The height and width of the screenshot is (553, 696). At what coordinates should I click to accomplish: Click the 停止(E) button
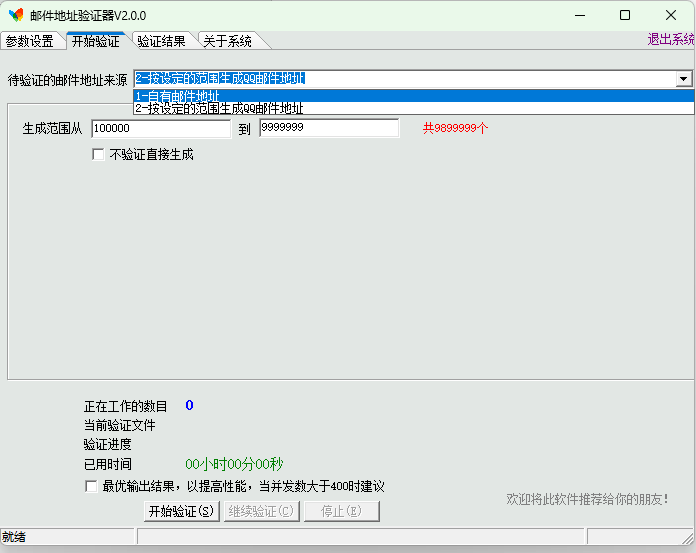(x=341, y=511)
